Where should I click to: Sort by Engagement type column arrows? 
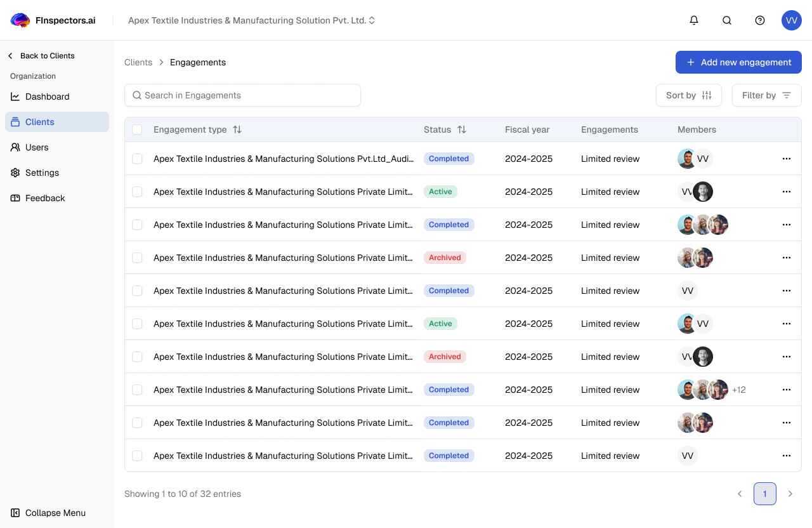pos(237,129)
